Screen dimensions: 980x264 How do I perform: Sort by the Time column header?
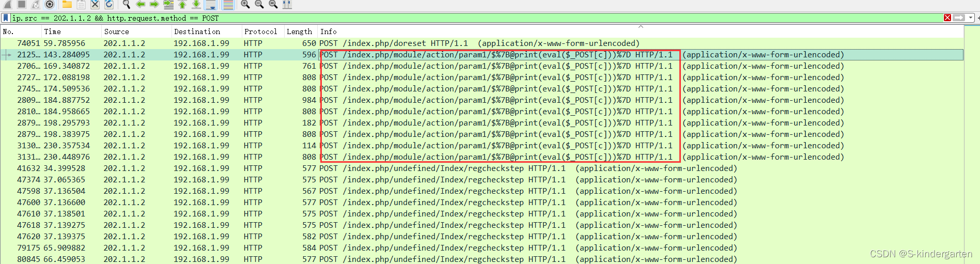71,32
